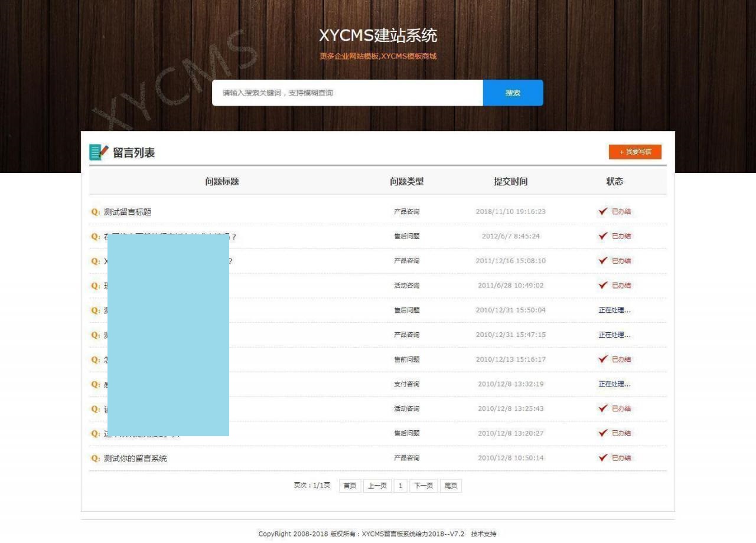
Task: Go to 下一页 next page
Action: click(423, 486)
